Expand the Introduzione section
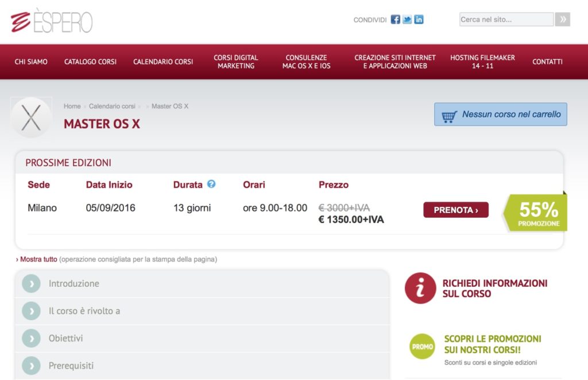Viewport: 588px width, 380px height. [x=202, y=283]
